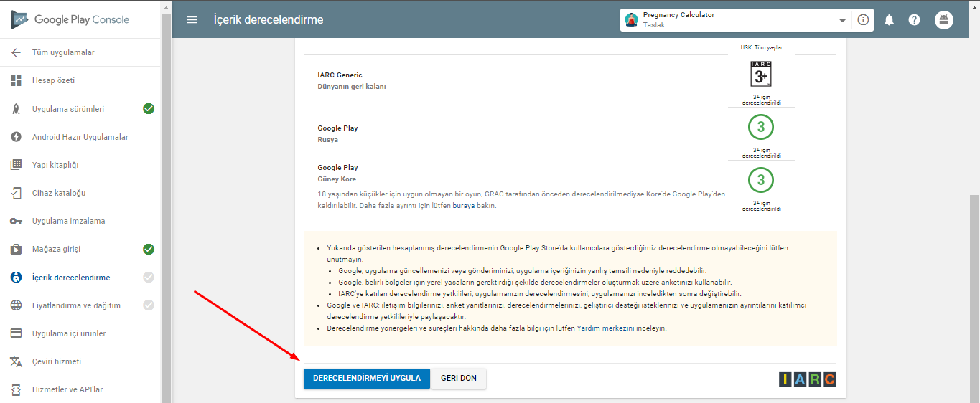
Task: Open the account avatar menu
Action: click(x=944, y=20)
